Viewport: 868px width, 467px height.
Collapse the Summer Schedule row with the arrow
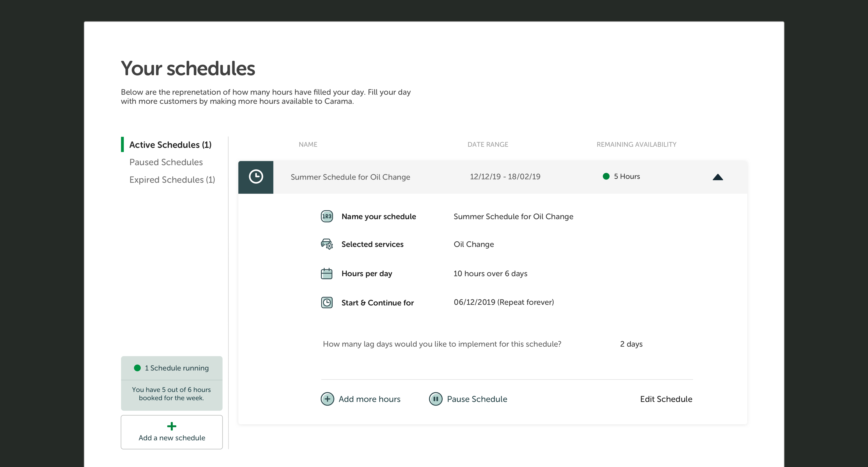pyautogui.click(x=718, y=177)
